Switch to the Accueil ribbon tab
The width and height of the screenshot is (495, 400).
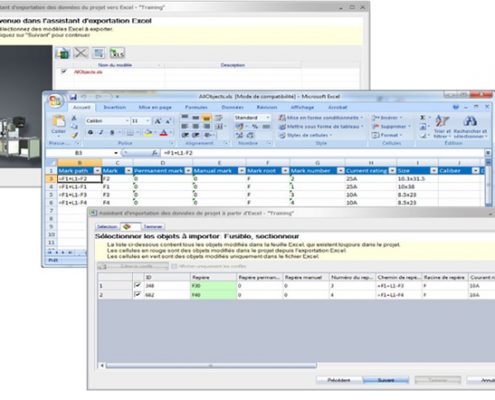pyautogui.click(x=82, y=107)
